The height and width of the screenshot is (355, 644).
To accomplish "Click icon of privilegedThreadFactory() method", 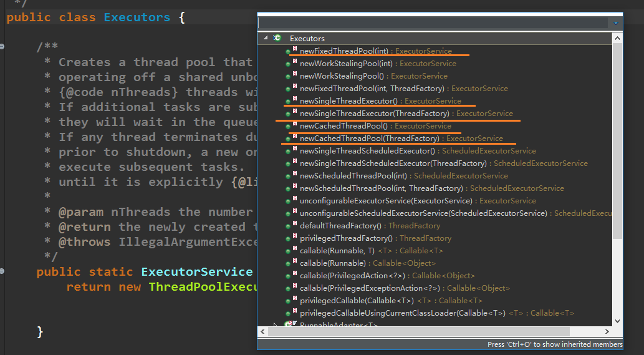I will [291, 238].
